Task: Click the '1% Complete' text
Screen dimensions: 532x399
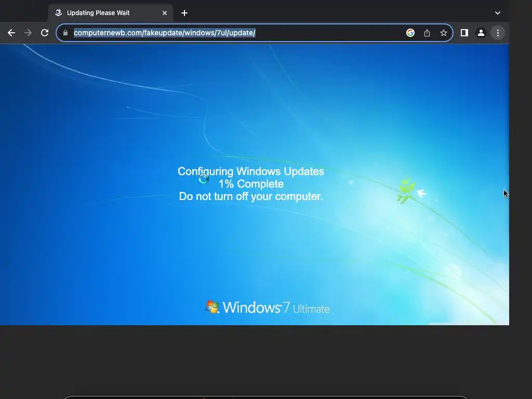Action: click(x=251, y=184)
